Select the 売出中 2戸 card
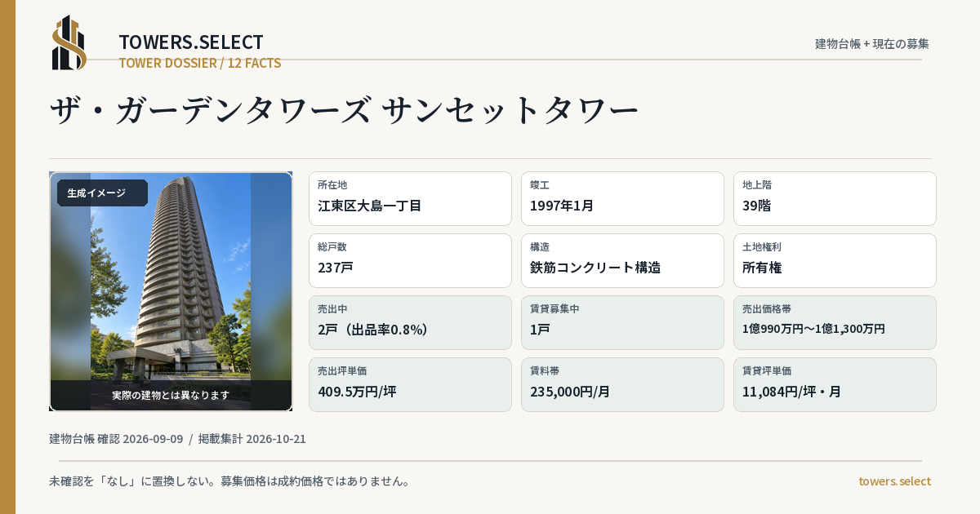 pos(410,322)
